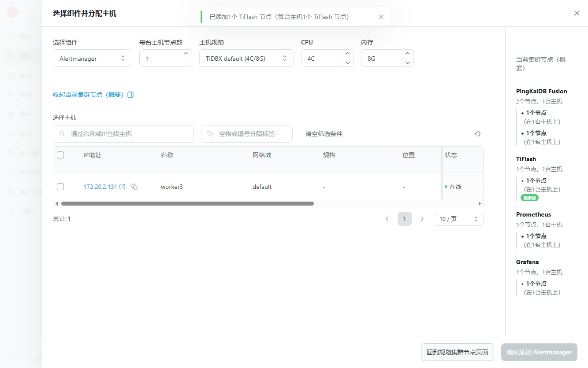Select the worker3 host row checkbox
The image size is (588, 368).
tap(60, 187)
